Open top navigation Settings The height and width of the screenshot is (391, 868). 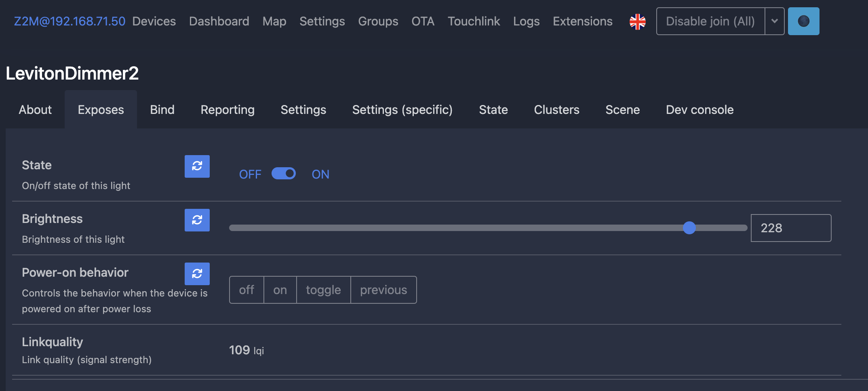point(322,21)
